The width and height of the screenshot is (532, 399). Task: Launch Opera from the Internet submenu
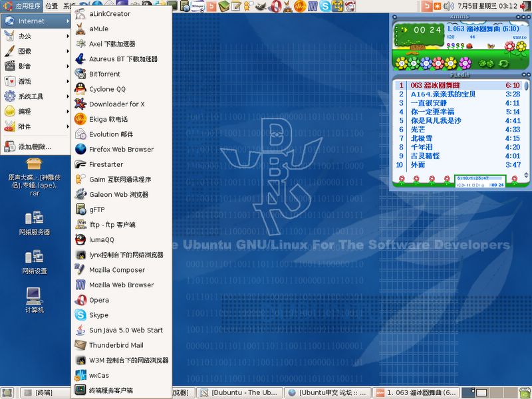[x=122, y=300]
